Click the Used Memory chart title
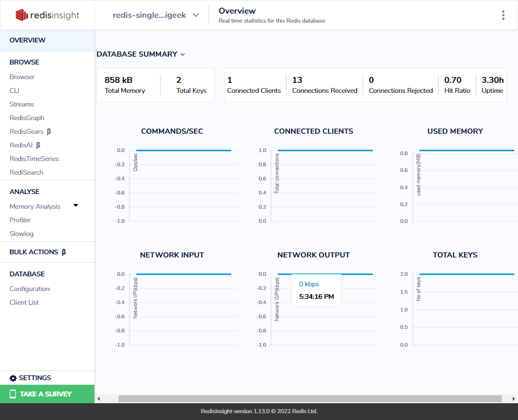 [x=455, y=131]
